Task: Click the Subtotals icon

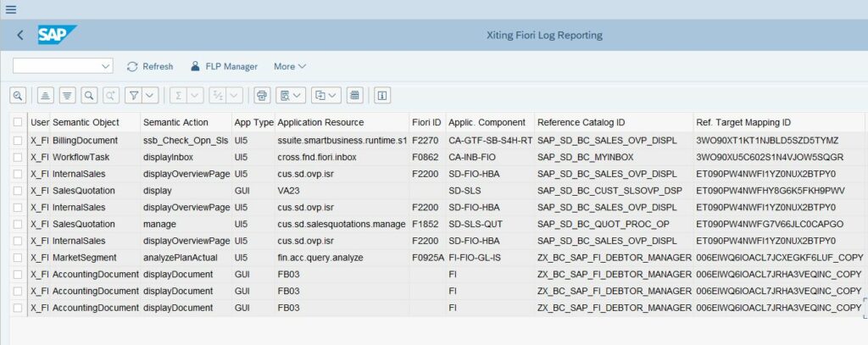Action: pos(218,95)
